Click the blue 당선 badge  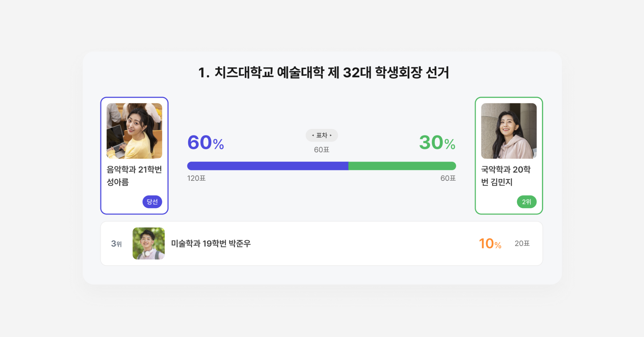152,202
